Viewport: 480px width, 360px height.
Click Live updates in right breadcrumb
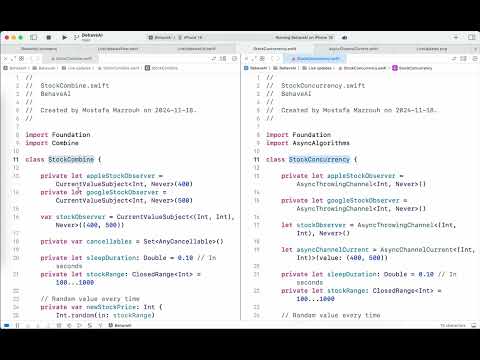tap(317, 68)
